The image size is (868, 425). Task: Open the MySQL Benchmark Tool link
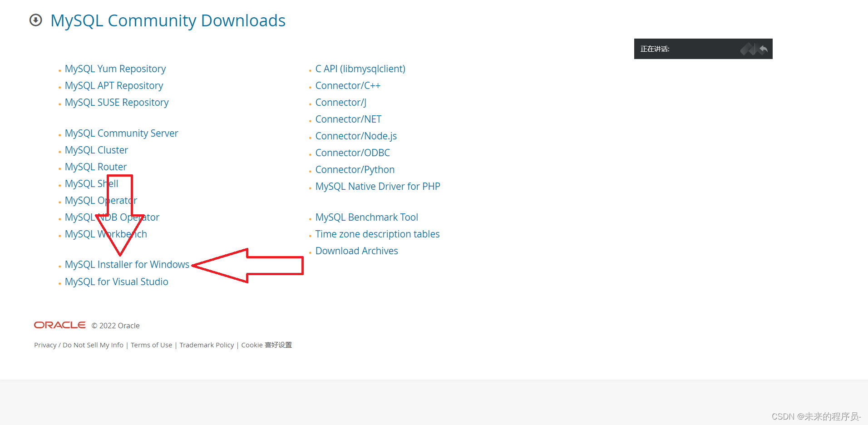coord(367,217)
